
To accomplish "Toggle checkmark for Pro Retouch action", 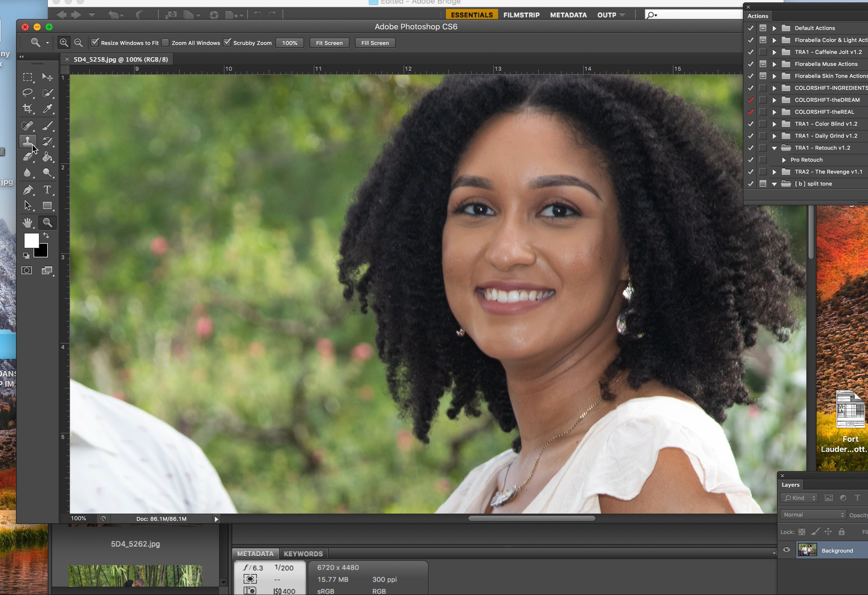I will coord(751,160).
